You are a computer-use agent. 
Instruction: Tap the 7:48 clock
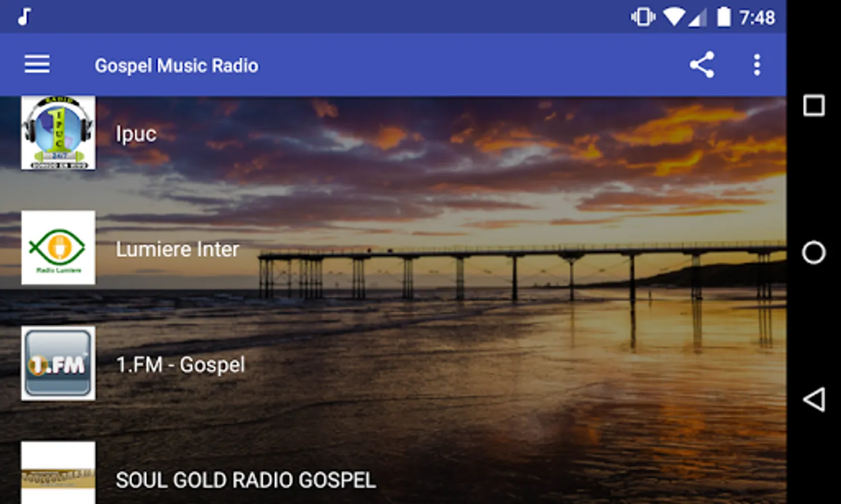pyautogui.click(x=757, y=17)
